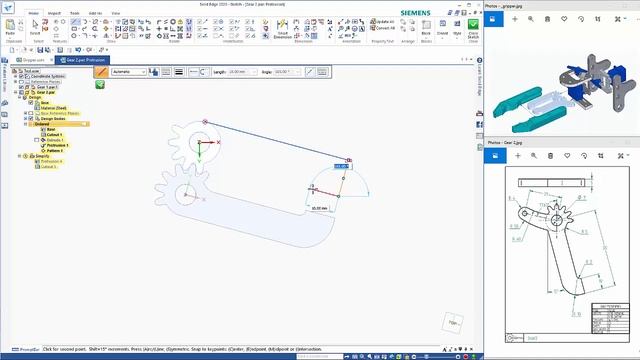Expand the Design Bodies node
Screen dimensions: 640x360
coord(25,118)
